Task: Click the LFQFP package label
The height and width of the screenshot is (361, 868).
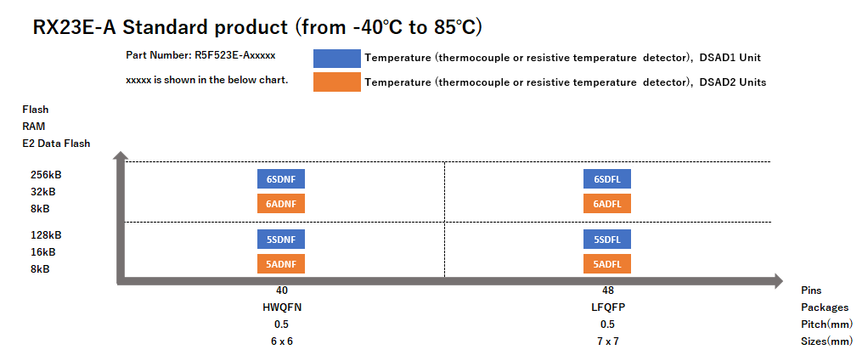Action: (x=608, y=307)
